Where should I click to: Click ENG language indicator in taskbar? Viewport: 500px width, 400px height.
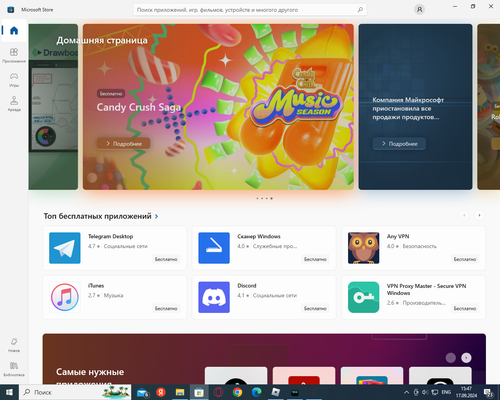pyautogui.click(x=446, y=392)
